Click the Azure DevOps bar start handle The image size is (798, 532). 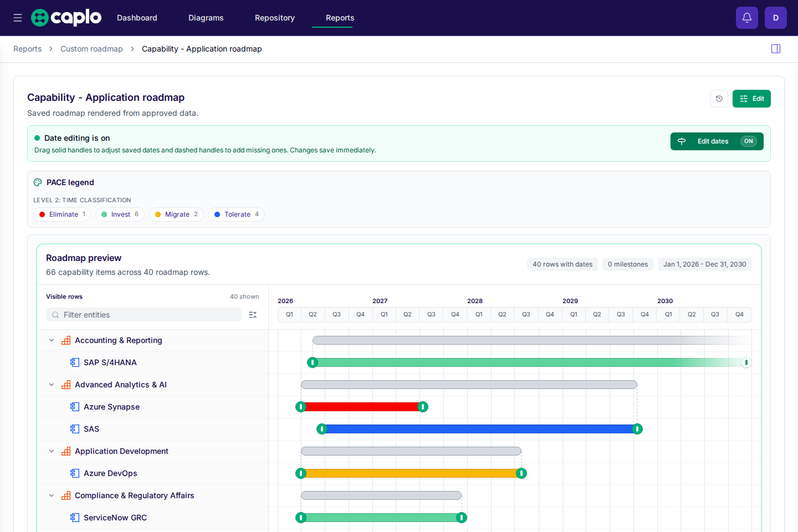301,473
